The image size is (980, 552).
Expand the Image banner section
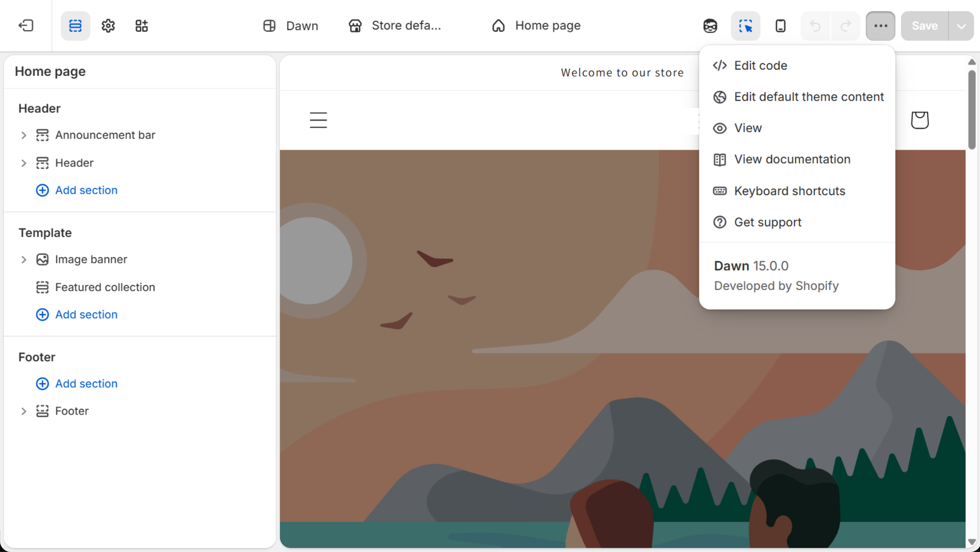pos(24,259)
